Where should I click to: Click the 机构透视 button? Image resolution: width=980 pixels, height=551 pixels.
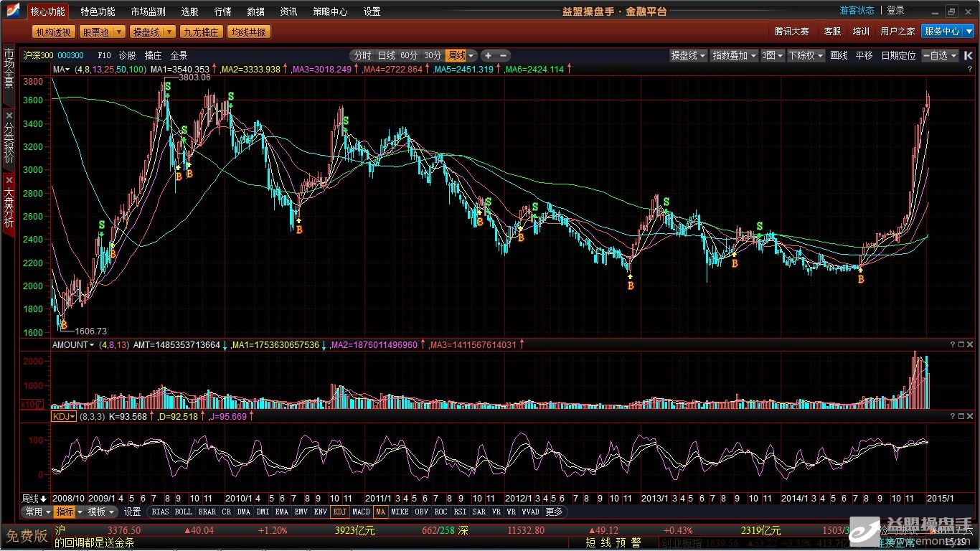(x=53, y=32)
